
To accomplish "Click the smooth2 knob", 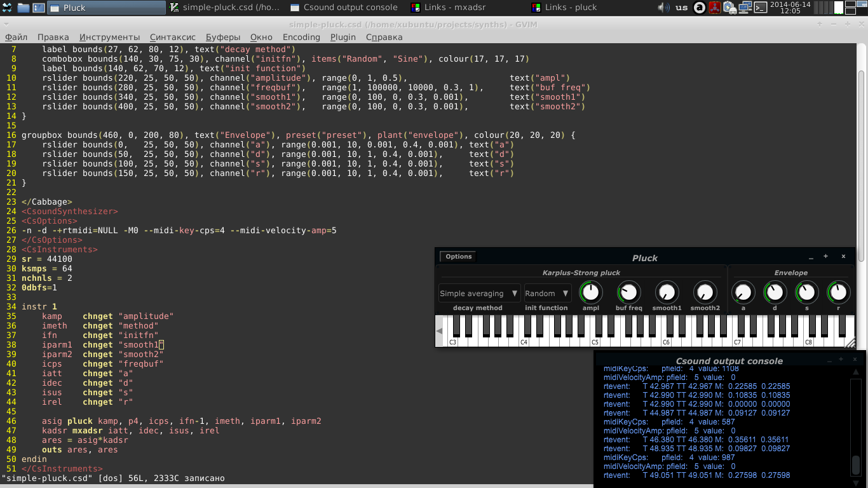I will pyautogui.click(x=705, y=292).
